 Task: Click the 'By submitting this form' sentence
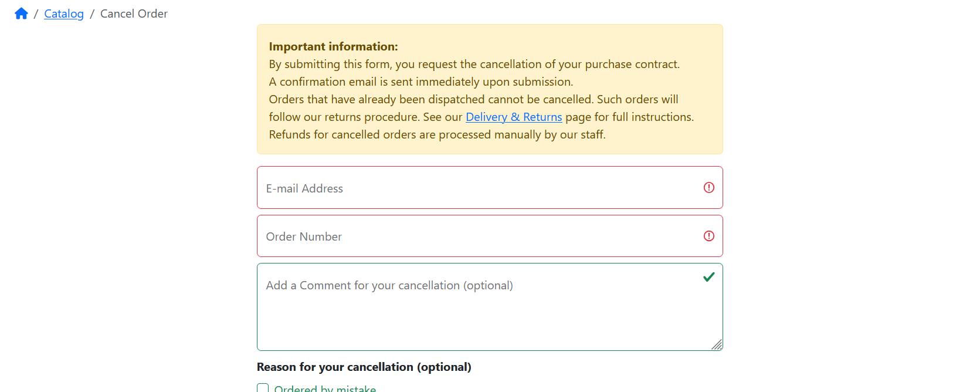coord(474,64)
